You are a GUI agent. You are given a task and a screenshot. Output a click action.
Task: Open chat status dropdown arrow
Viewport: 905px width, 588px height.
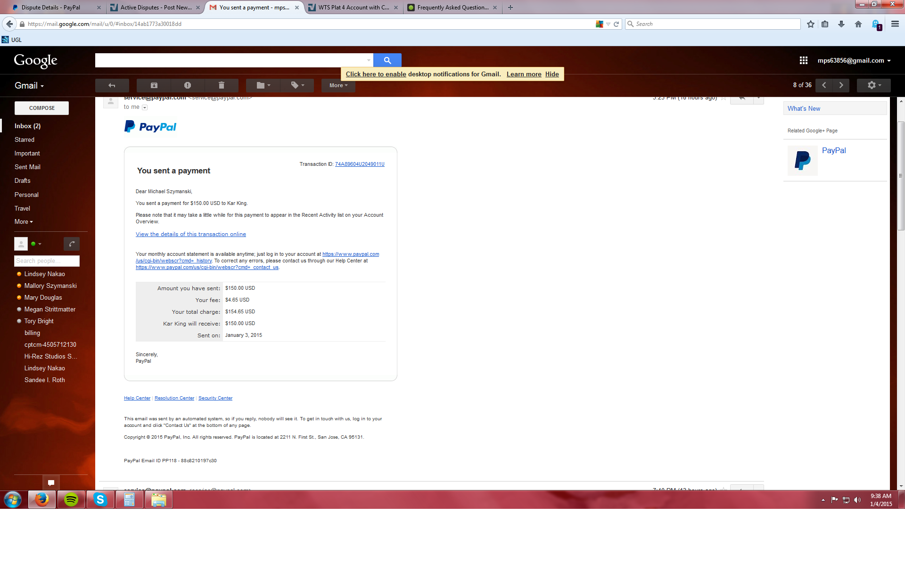pos(40,244)
